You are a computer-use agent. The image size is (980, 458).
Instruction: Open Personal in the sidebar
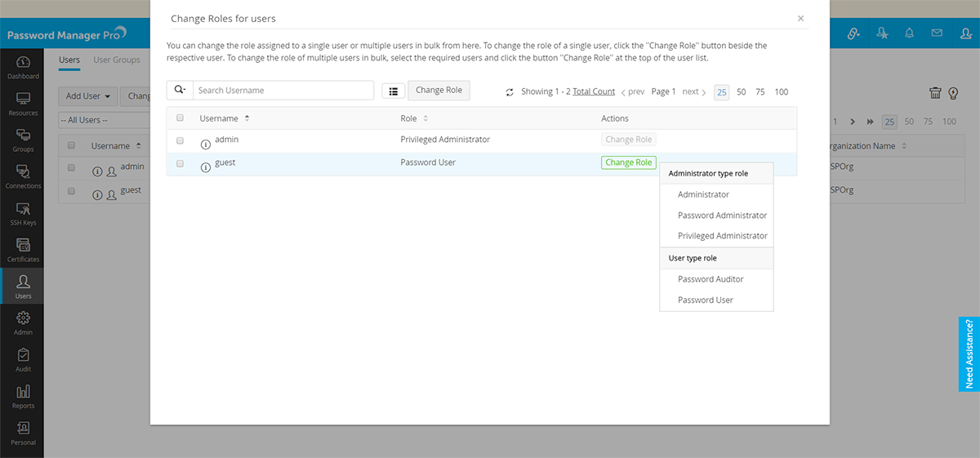click(x=23, y=434)
